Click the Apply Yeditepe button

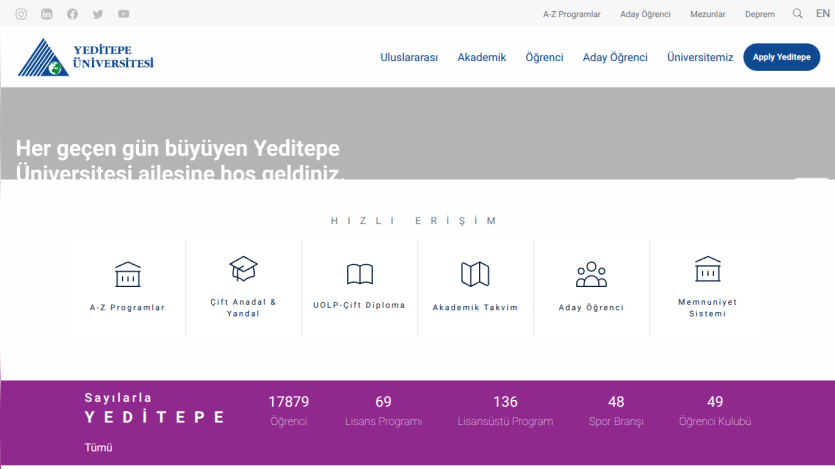pos(781,57)
